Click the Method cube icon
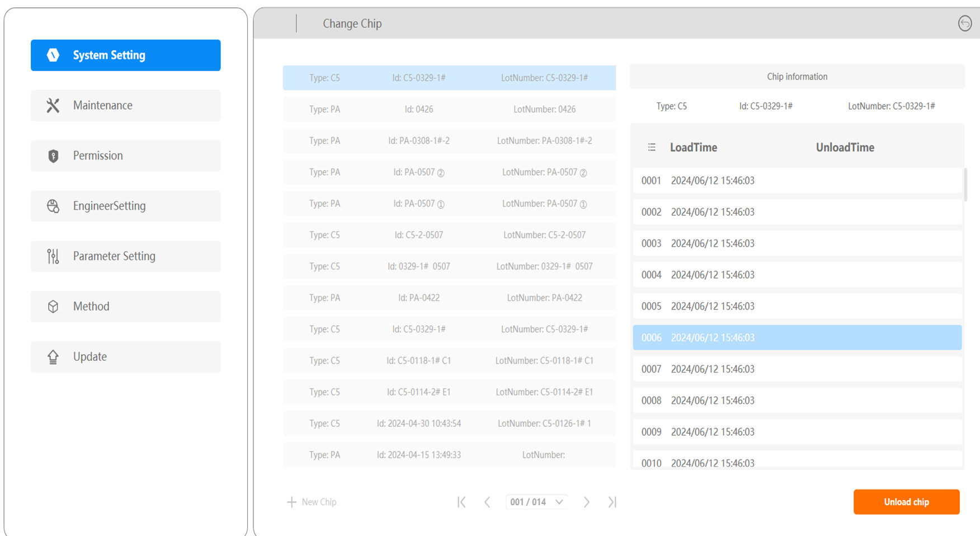This screenshot has height=536, width=980. tap(53, 307)
